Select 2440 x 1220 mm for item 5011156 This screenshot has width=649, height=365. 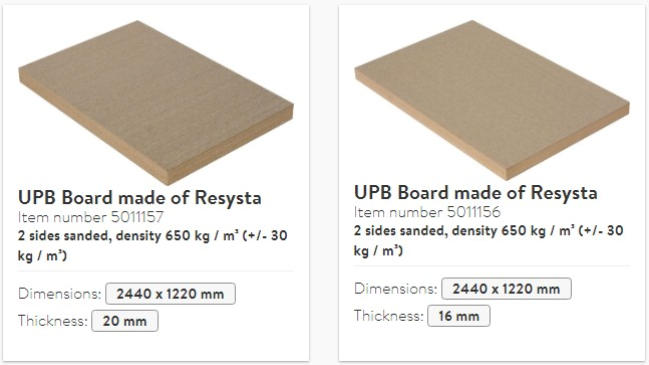pos(506,289)
